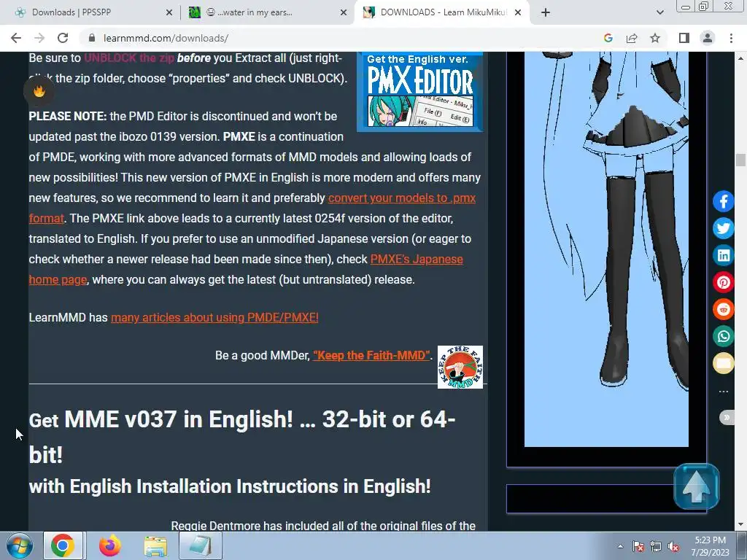
Task: Click page scrollbar up arrow
Action: coord(741,58)
